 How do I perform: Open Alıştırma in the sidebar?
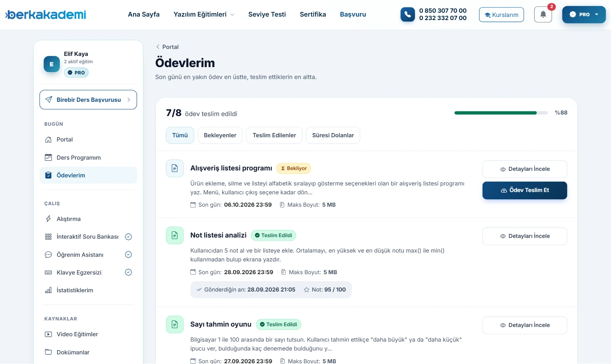[x=88, y=219]
